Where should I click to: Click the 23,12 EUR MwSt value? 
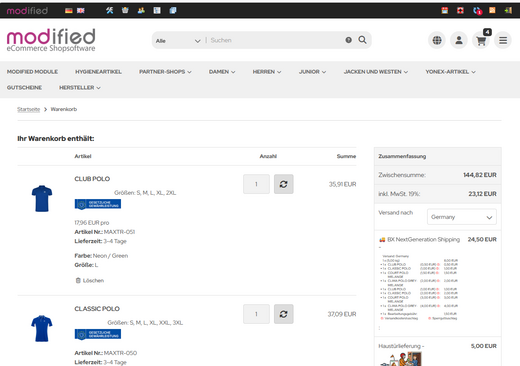[482, 194]
